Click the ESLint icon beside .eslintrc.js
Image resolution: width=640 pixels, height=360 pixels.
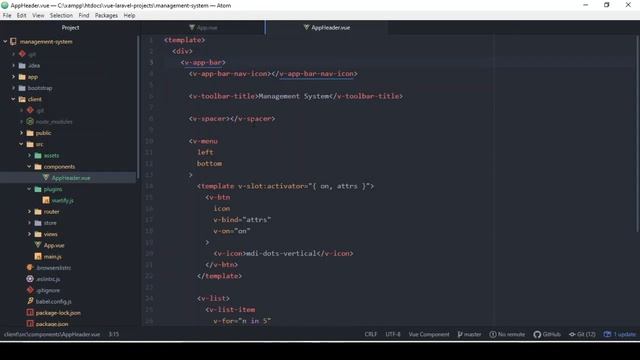30,279
